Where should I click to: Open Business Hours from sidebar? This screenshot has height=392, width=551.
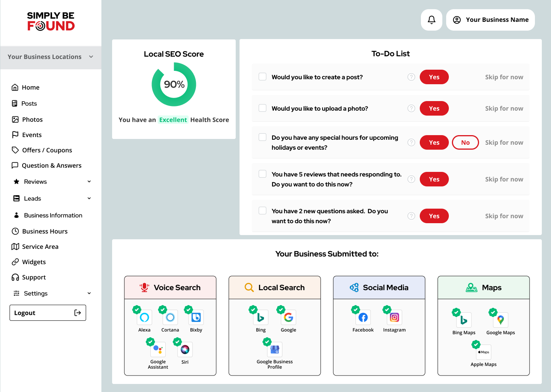(x=45, y=231)
